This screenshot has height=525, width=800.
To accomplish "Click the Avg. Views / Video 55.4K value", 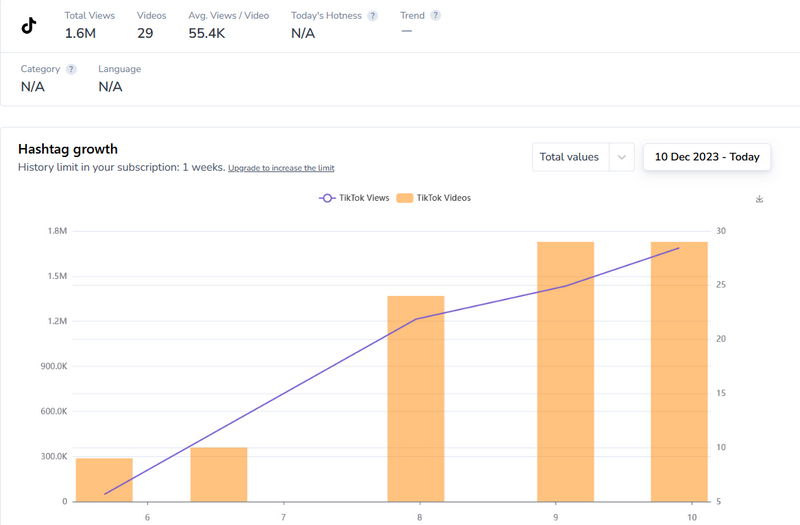I will pyautogui.click(x=206, y=33).
